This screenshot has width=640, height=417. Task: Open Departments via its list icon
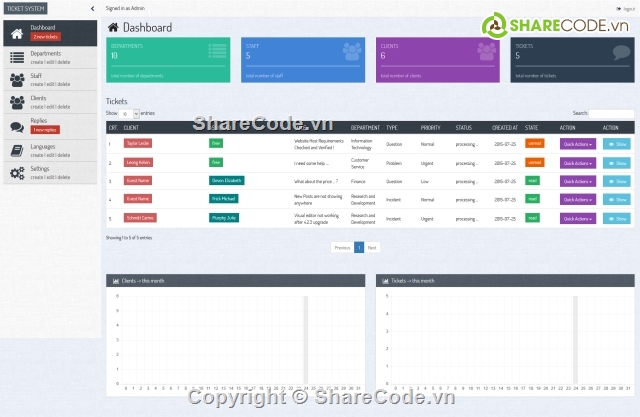[16, 55]
